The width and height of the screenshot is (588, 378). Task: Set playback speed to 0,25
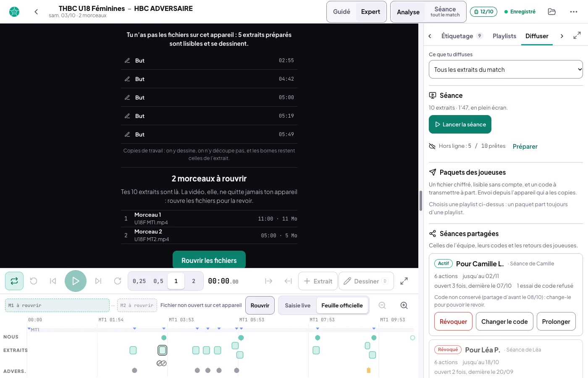[139, 281]
